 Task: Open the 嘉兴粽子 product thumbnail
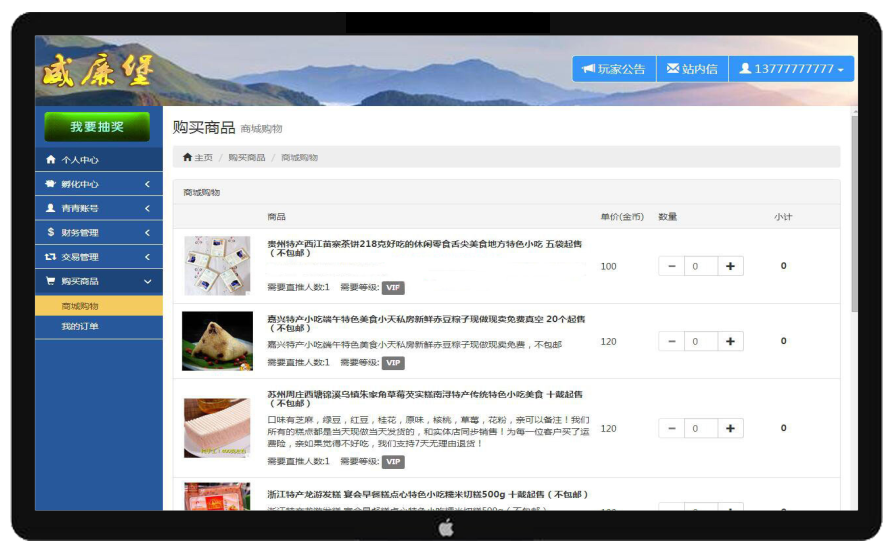tap(217, 341)
